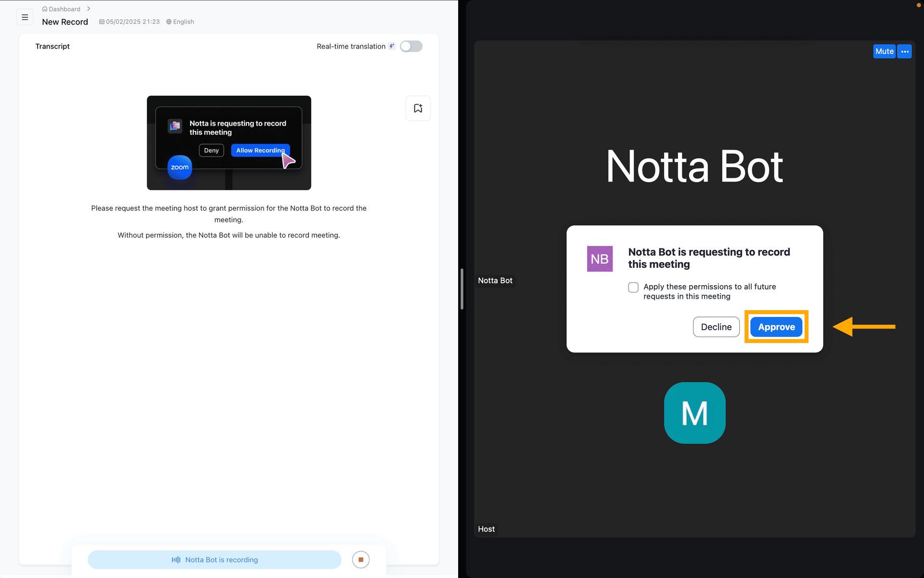Click the recording date 05/02/2025 21:23

pos(129,22)
